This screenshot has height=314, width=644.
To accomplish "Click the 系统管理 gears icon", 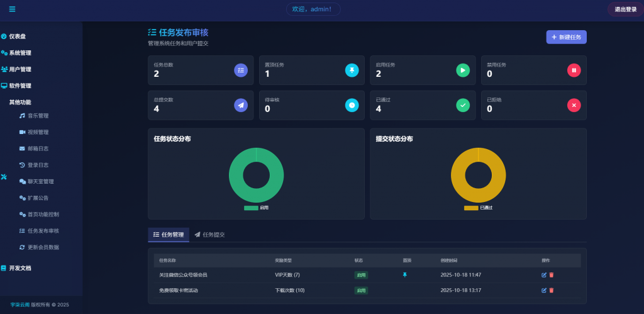I will pos(4,53).
